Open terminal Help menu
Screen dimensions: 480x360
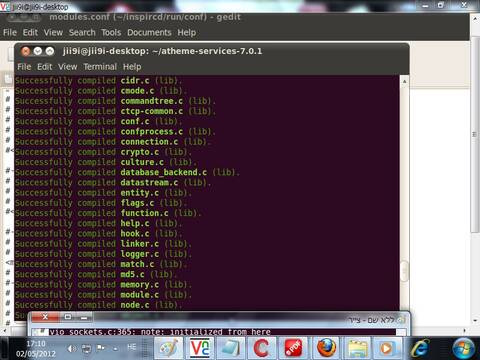click(x=132, y=67)
